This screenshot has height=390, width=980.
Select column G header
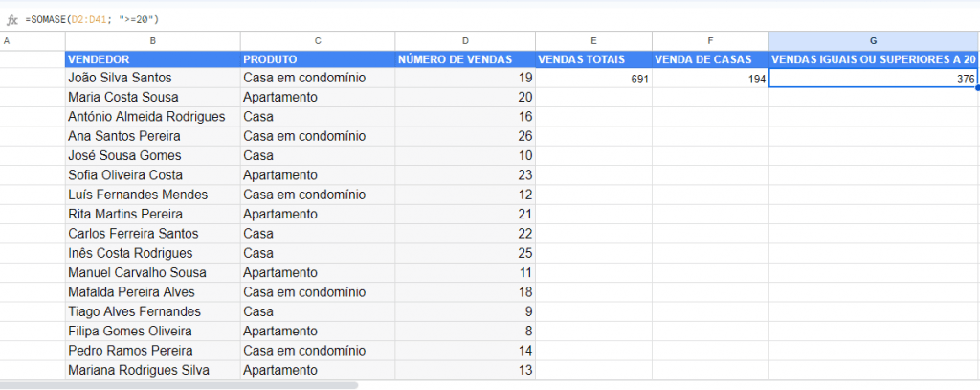[873, 40]
